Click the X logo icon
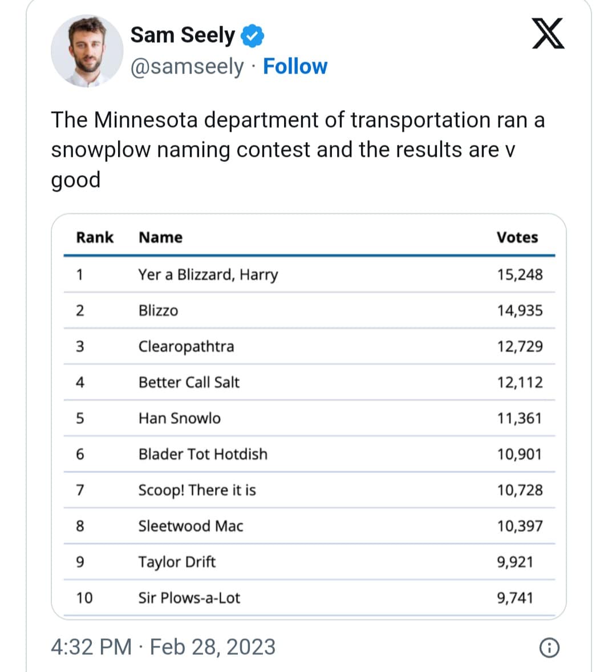 [548, 34]
